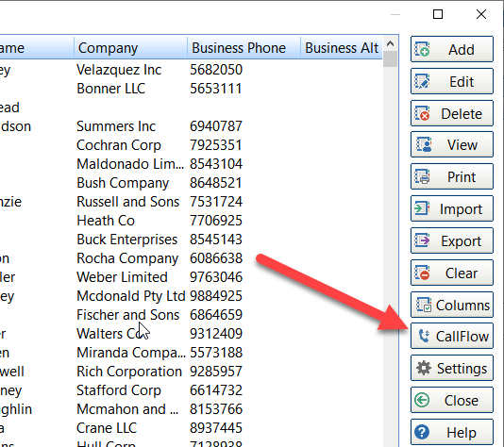The height and width of the screenshot is (447, 504).
Task: Click the Export purple arrow icon
Action: (x=422, y=240)
